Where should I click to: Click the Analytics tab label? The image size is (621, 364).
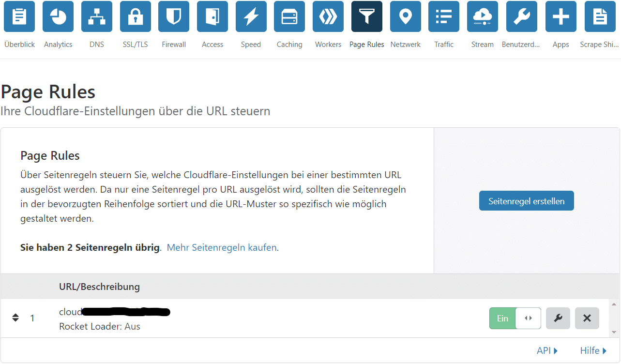point(58,45)
